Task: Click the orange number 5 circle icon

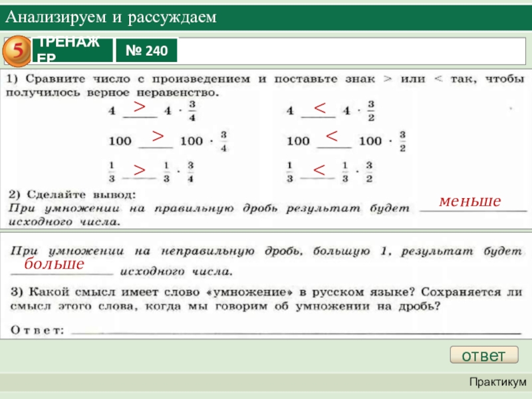Action: tap(19, 49)
